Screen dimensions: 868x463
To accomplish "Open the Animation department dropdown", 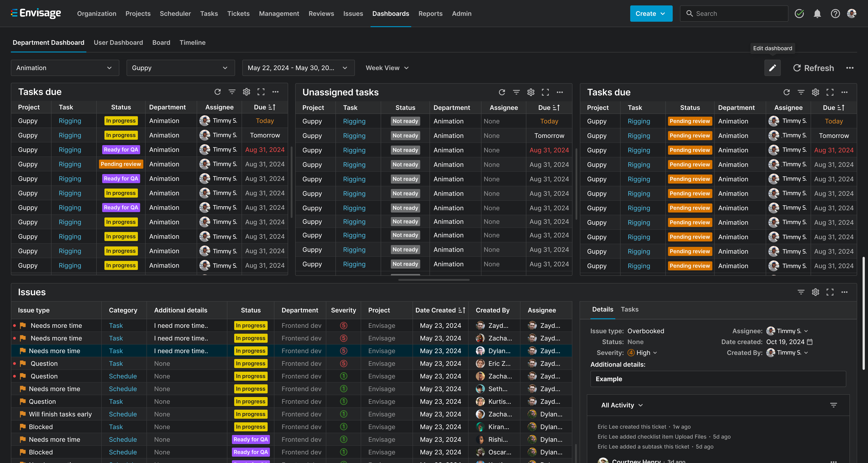I will click(65, 68).
